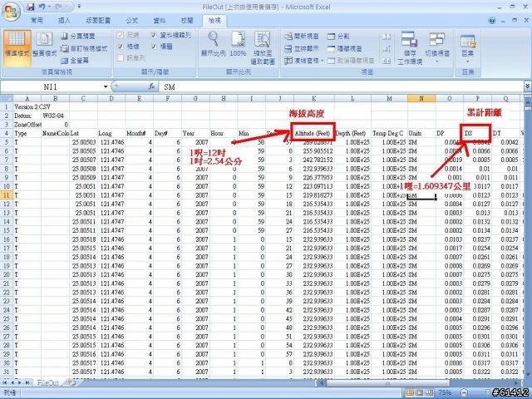Image resolution: width=532 pixels, height=399 pixels.
Task: Open the 巨集 macros dropdown
Action: 467,47
